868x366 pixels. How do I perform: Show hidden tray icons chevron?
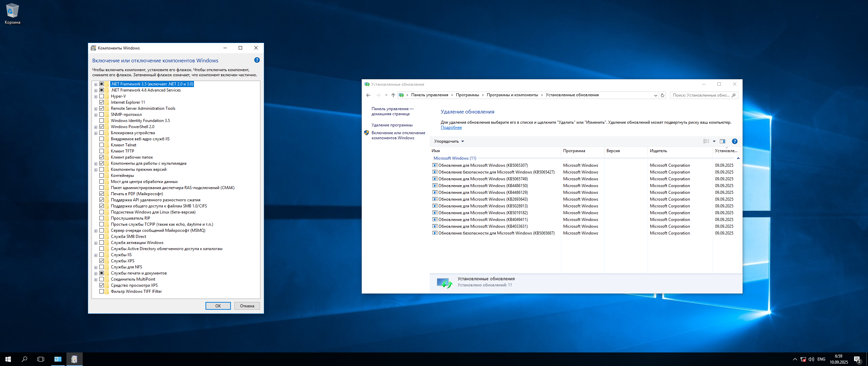click(x=795, y=359)
